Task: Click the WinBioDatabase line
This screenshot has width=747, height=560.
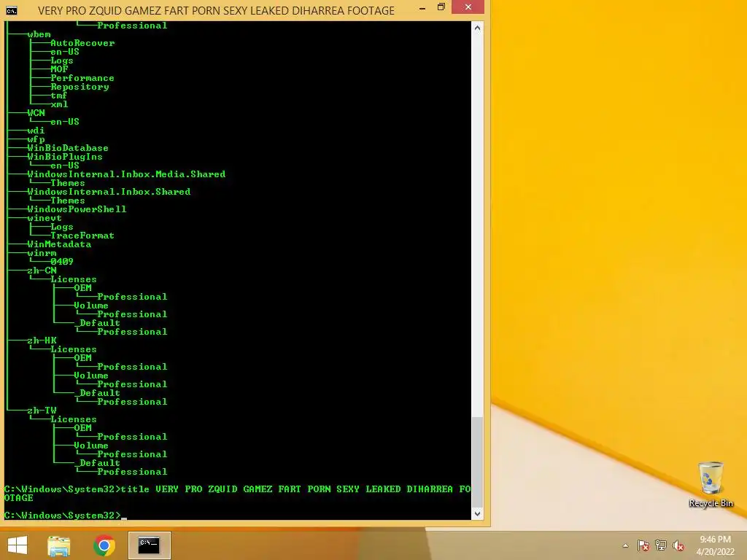Action: point(68,148)
